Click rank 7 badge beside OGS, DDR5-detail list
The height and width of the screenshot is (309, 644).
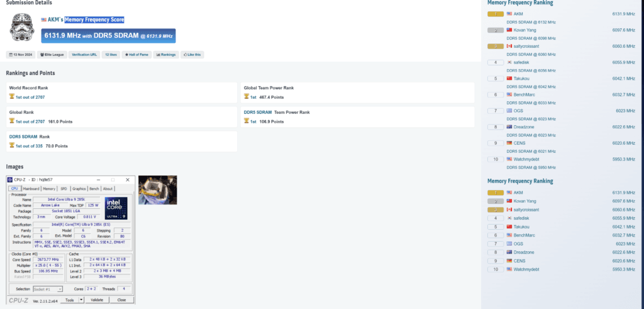coord(496,111)
